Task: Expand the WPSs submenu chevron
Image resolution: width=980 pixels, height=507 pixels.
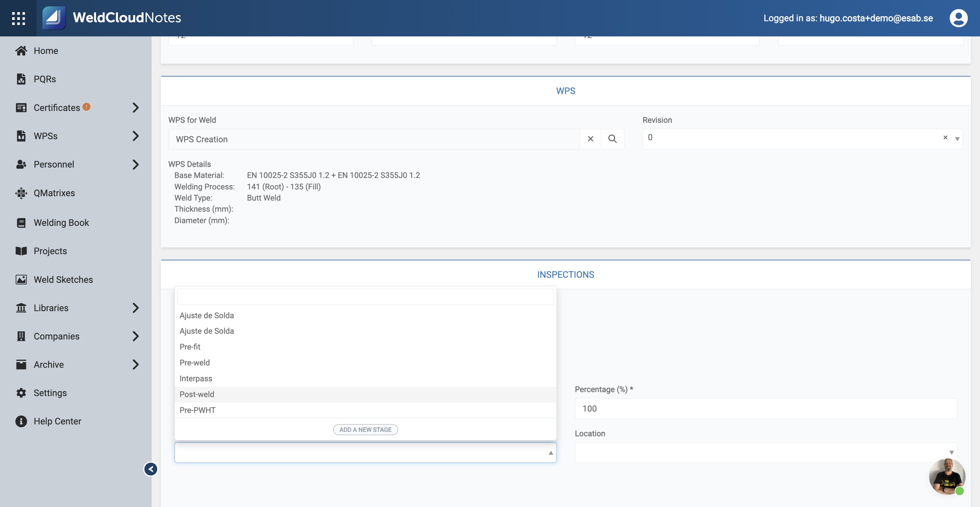Action: pos(135,136)
